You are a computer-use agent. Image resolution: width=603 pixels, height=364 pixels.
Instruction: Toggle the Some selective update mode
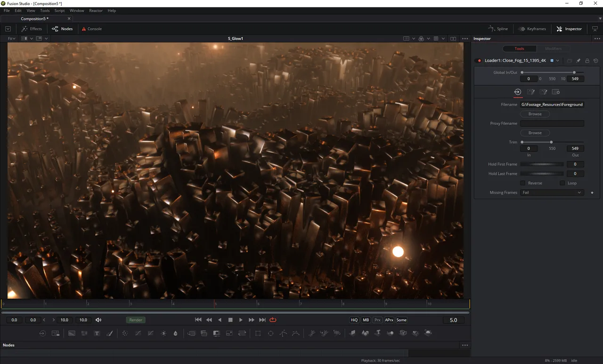(x=401, y=320)
